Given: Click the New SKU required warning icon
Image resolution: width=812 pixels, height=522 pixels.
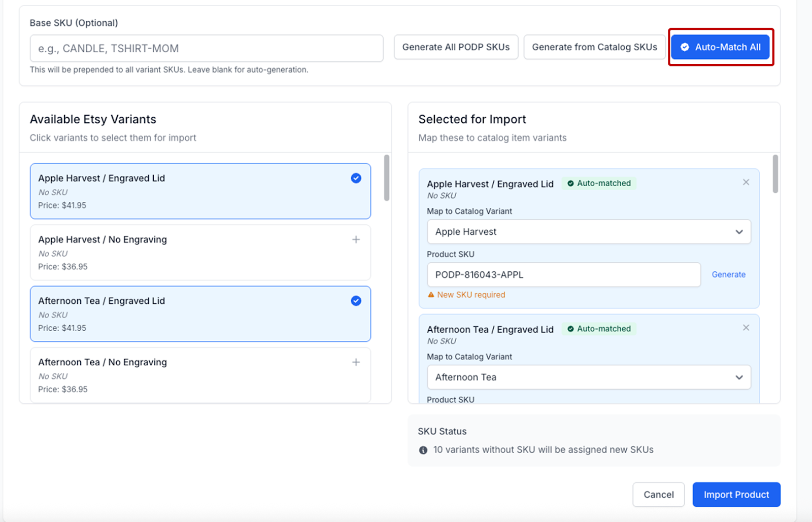Looking at the screenshot, I should click(x=431, y=295).
